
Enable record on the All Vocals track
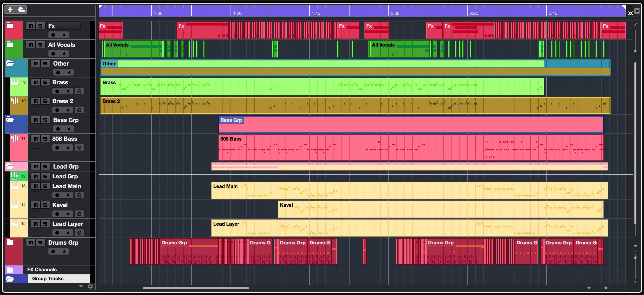click(x=53, y=53)
